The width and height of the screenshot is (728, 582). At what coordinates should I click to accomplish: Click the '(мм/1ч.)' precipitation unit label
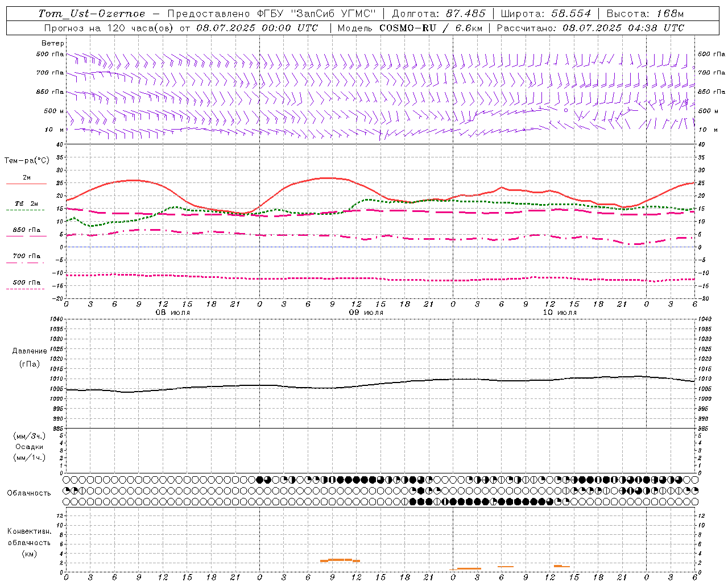pos(30,458)
